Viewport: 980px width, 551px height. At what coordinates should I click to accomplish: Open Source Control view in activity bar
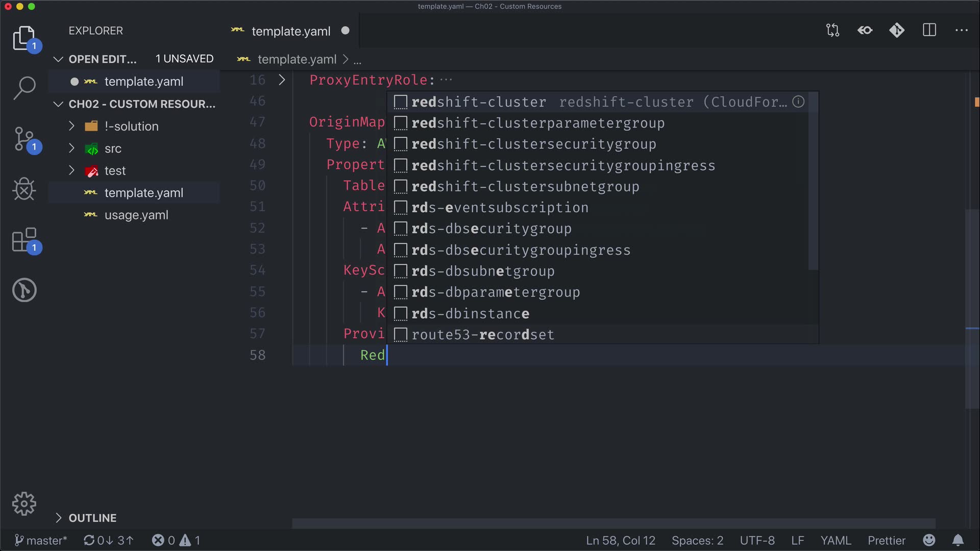24,139
